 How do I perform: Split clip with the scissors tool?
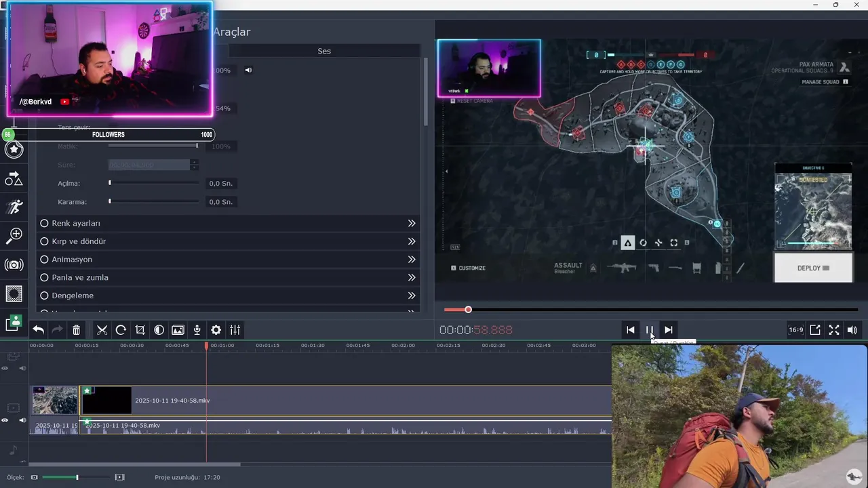pyautogui.click(x=102, y=330)
